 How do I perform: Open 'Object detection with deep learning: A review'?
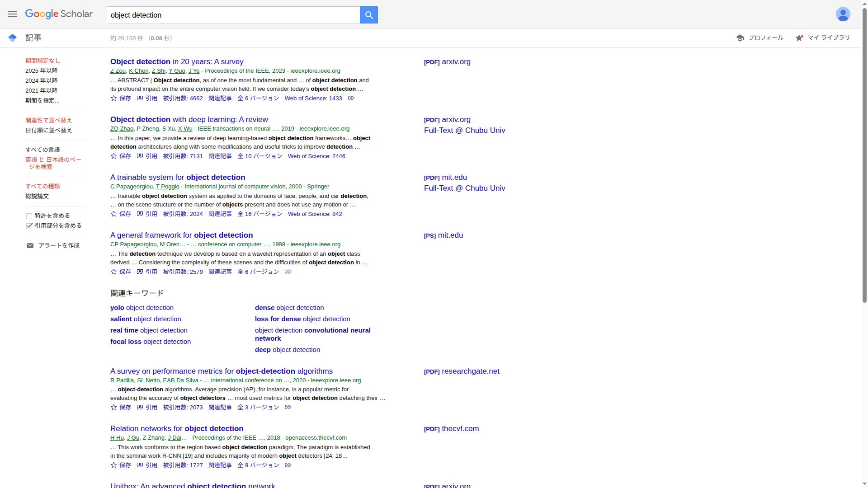pos(189,119)
